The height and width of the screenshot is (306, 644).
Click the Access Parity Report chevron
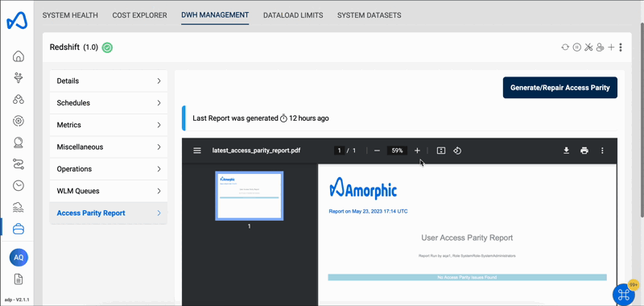click(159, 213)
